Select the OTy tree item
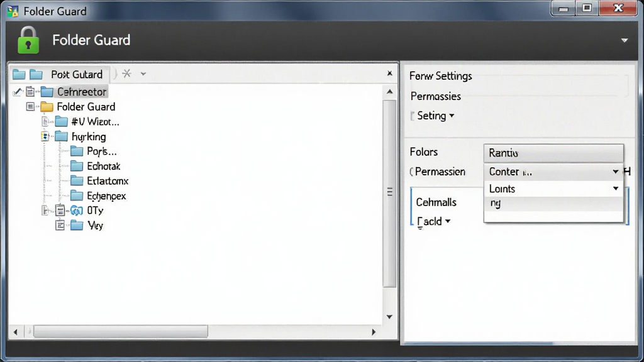Image resolution: width=644 pixels, height=362 pixels. click(95, 211)
